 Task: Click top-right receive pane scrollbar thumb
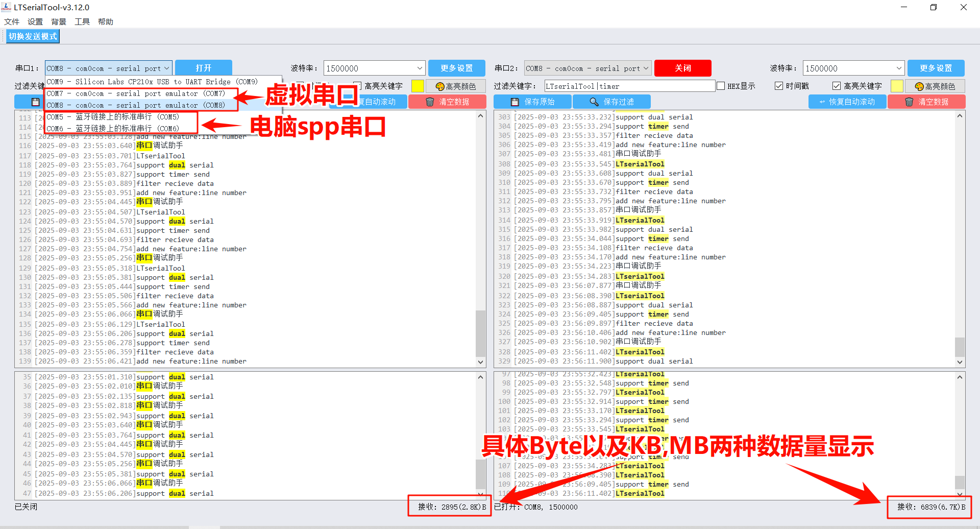coord(960,347)
